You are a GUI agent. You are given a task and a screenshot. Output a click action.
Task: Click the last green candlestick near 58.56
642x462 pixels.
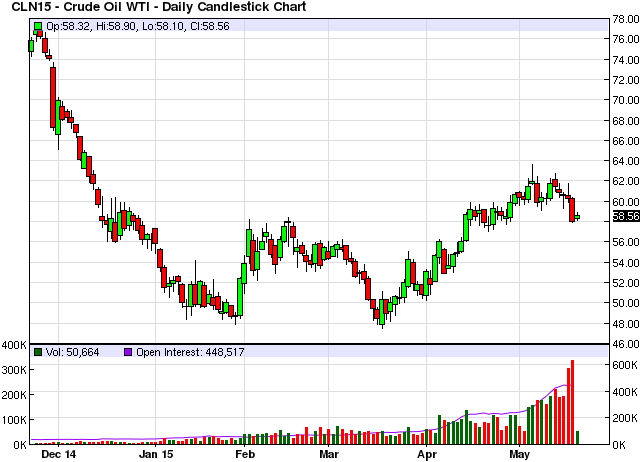tap(577, 217)
